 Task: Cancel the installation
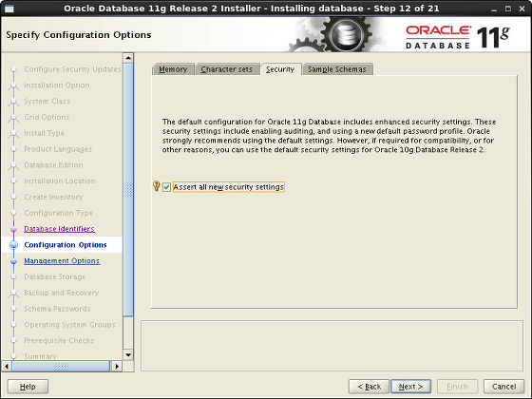click(503, 387)
